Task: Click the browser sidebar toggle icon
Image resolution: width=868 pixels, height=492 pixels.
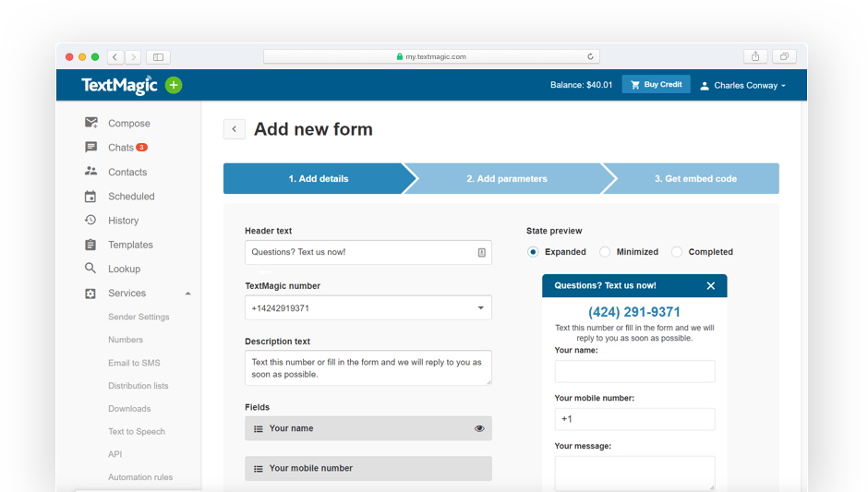Action: 158,57
